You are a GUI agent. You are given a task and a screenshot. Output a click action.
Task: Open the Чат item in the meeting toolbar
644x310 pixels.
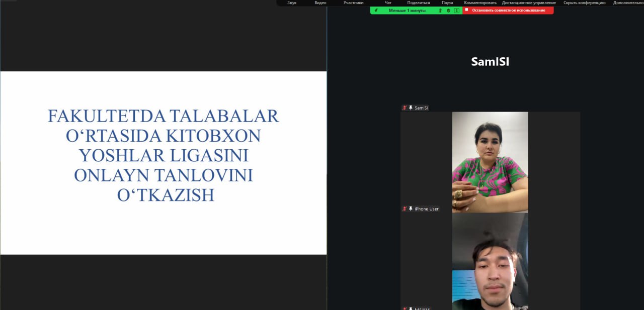(x=388, y=3)
